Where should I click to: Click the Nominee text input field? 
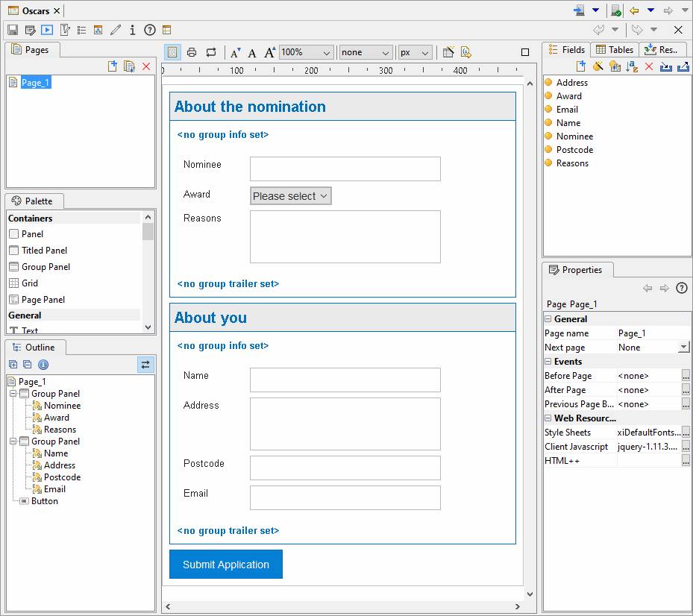(345, 169)
